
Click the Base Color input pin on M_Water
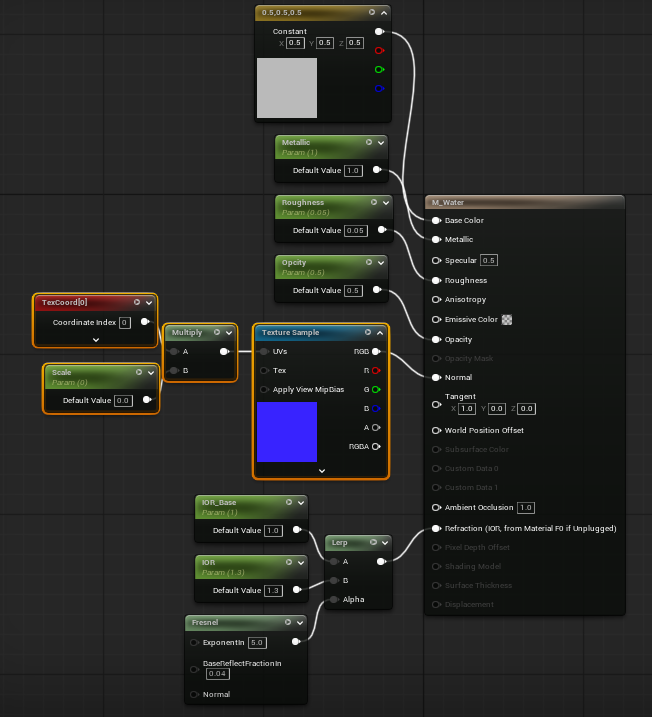[436, 220]
